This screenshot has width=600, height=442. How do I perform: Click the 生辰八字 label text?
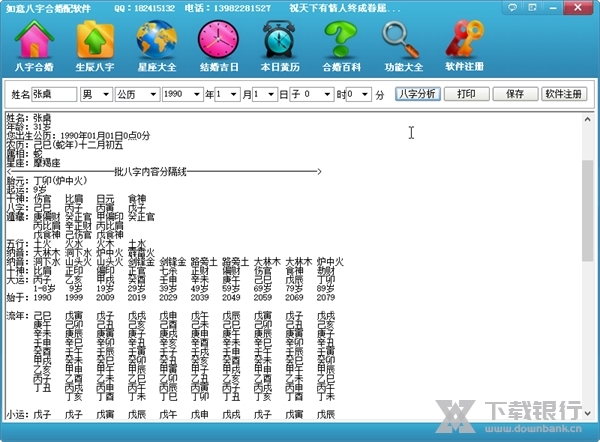95,67
